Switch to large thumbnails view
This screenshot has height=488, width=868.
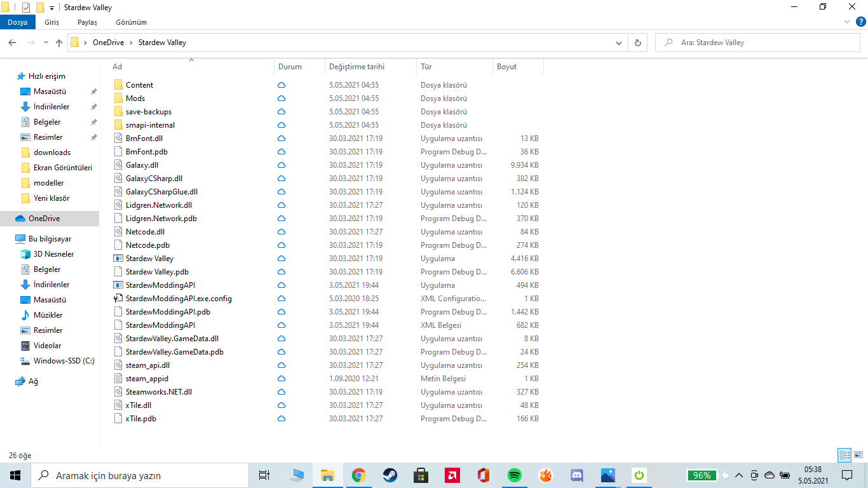[858, 455]
